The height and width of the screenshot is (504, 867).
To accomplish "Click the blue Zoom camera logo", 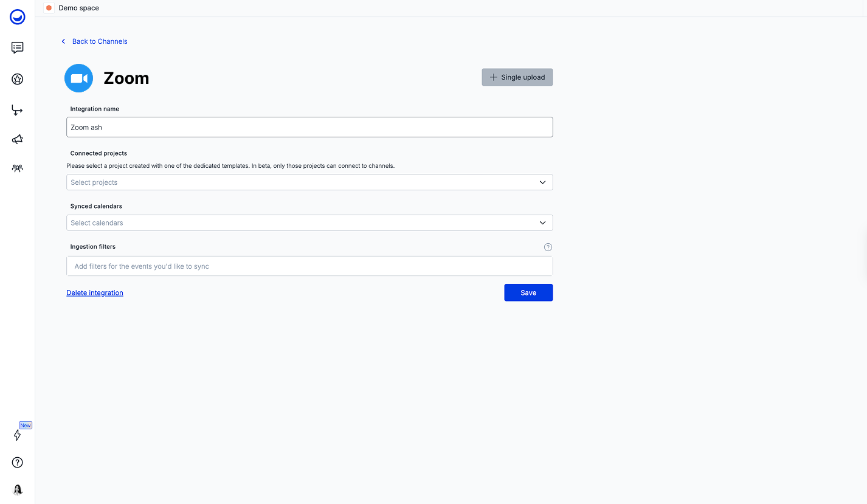I will pos(79,78).
